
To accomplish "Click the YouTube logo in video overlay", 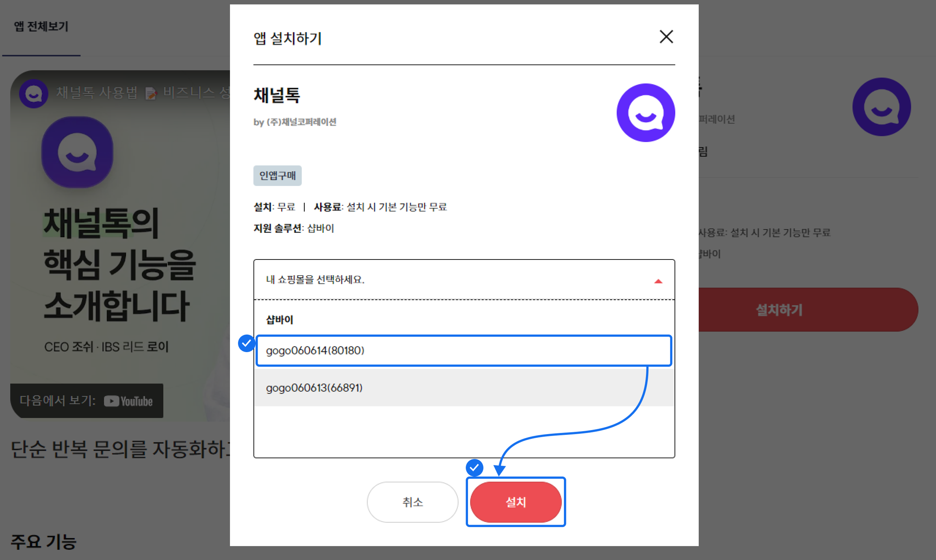I will (128, 401).
